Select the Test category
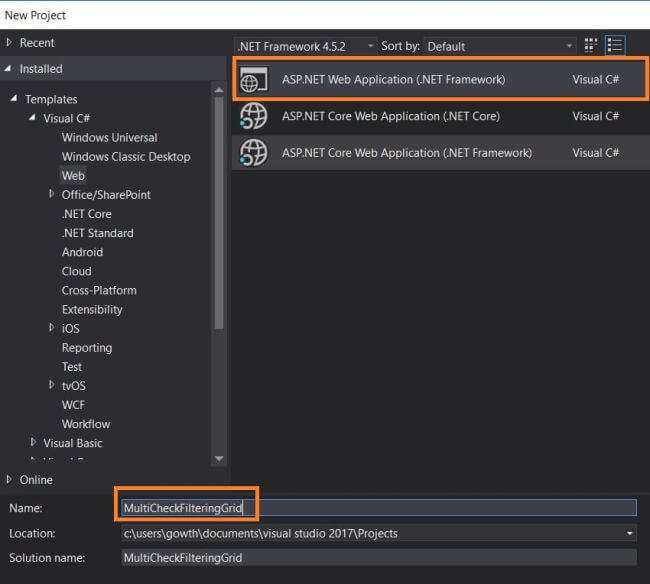Screen dimensions: 650x584 72,367
